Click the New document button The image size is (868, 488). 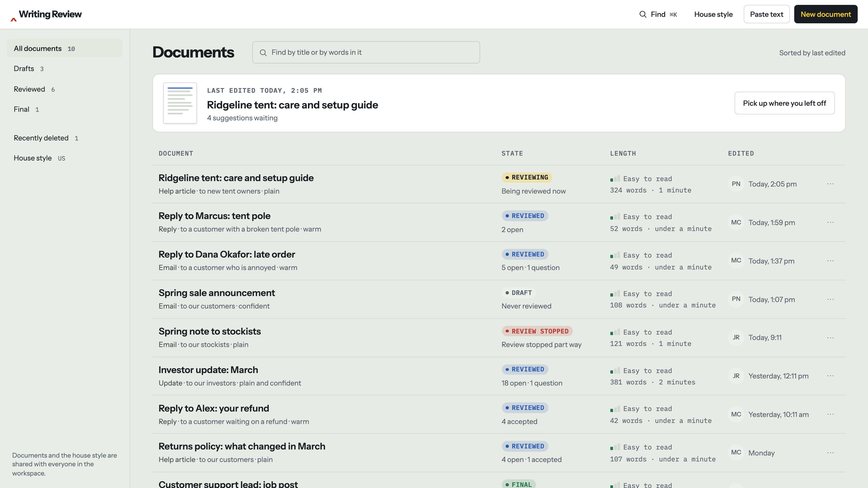pos(825,14)
